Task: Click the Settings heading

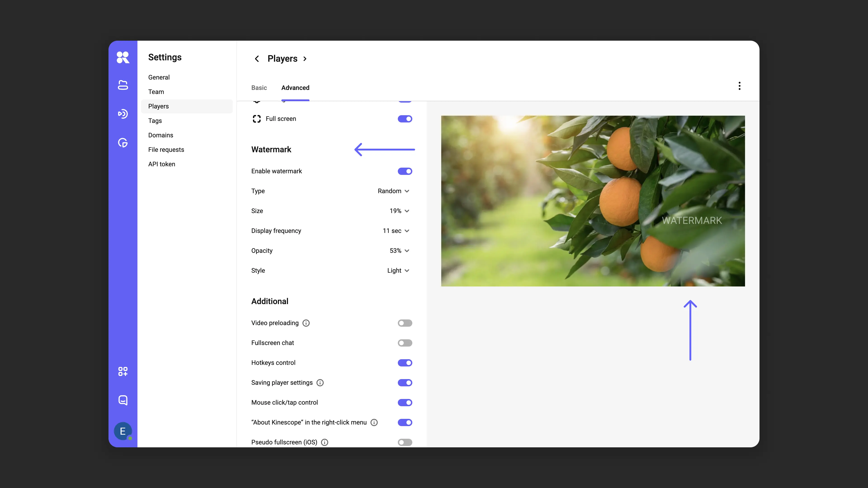Action: (165, 57)
